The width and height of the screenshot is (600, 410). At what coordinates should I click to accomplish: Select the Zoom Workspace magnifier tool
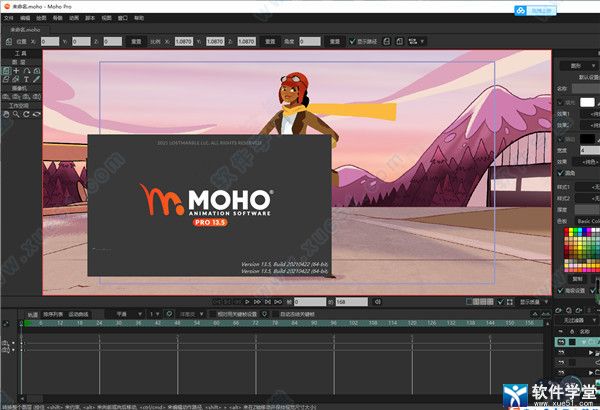point(16,114)
